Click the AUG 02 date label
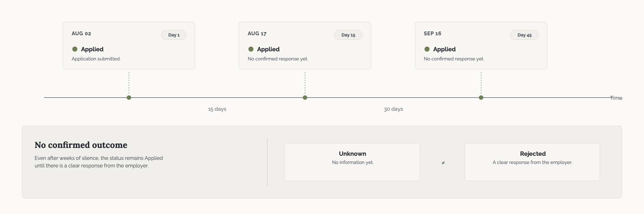Image resolution: width=644 pixels, height=214 pixels. [x=81, y=33]
